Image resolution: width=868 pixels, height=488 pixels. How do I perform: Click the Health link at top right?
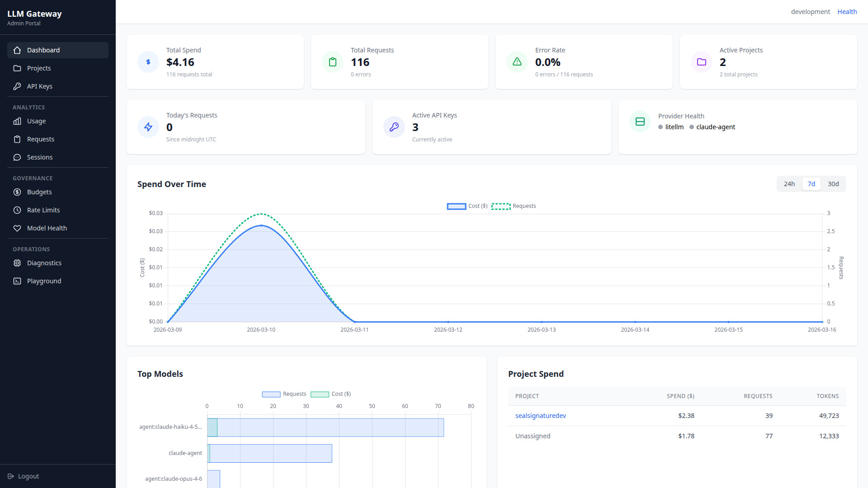[847, 11]
